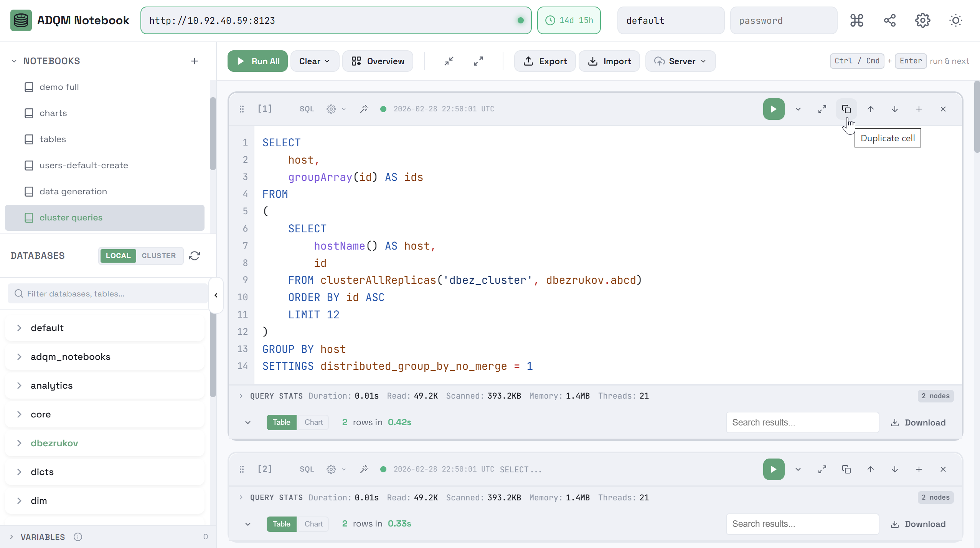Open the charts notebook
The width and height of the screenshot is (980, 548).
(104, 113)
